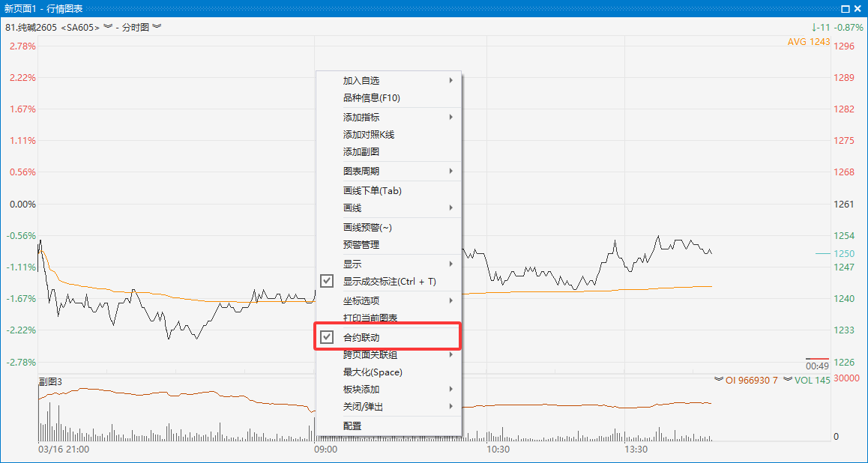Click the 00:49 countdown progress bar
This screenshot has width=868, height=463.
817,359
